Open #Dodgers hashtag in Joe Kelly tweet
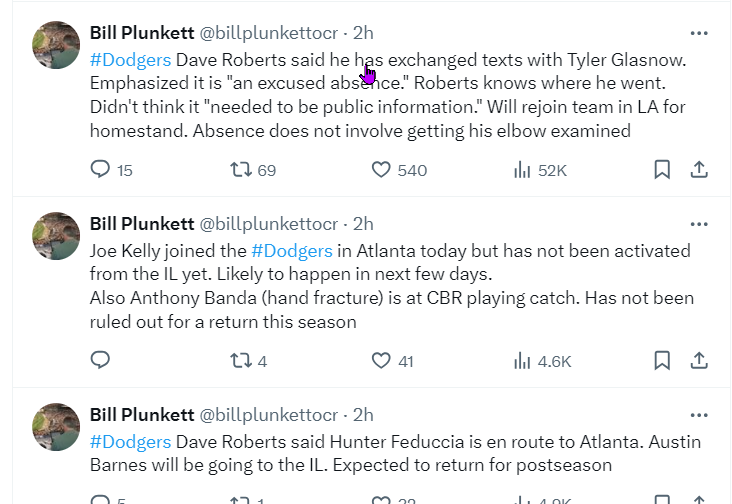This screenshot has height=504, width=732. 291,250
